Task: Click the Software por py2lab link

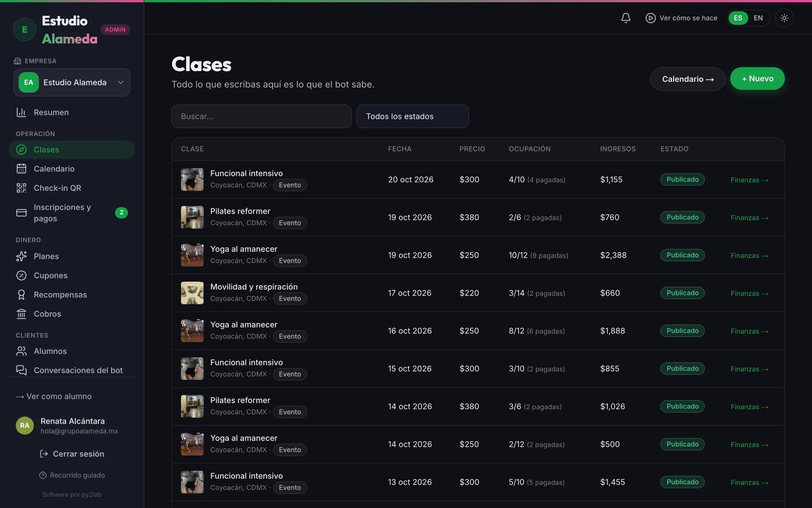Action: (72, 494)
